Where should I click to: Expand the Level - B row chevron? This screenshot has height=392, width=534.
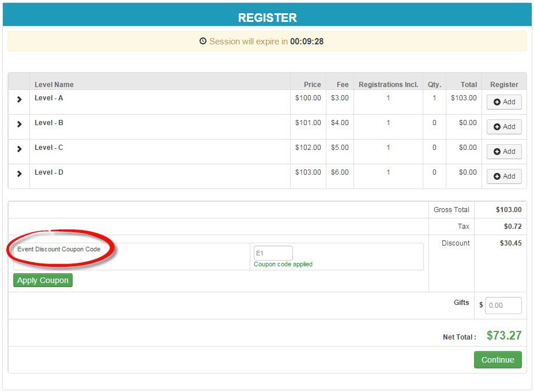pos(20,125)
